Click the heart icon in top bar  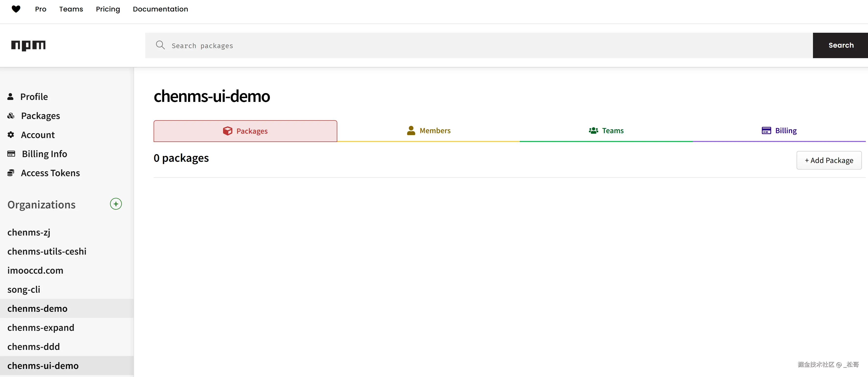[16, 9]
